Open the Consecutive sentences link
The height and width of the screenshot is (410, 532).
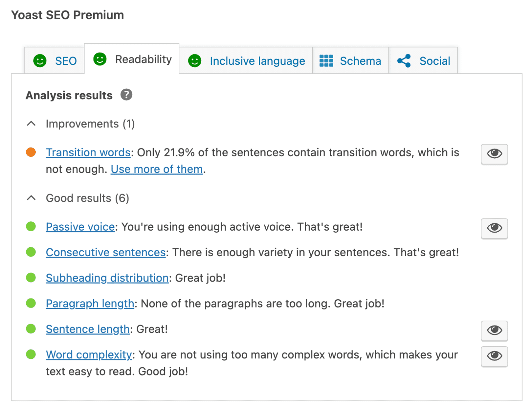point(106,252)
